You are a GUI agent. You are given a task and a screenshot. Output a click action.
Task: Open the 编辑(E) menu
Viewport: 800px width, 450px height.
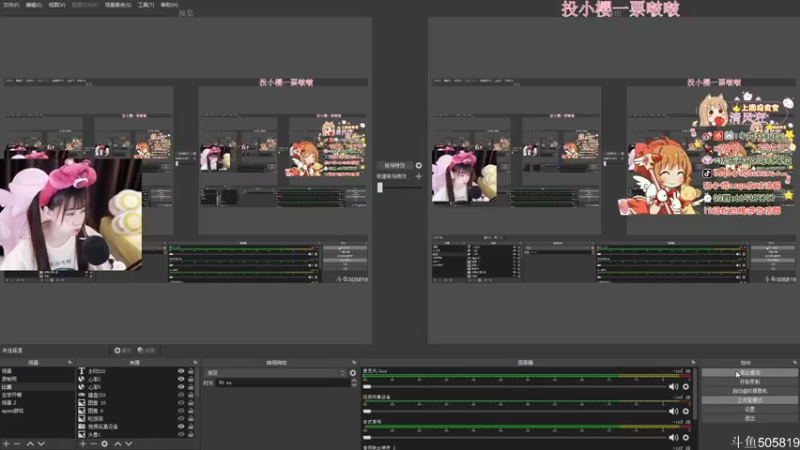34,5
